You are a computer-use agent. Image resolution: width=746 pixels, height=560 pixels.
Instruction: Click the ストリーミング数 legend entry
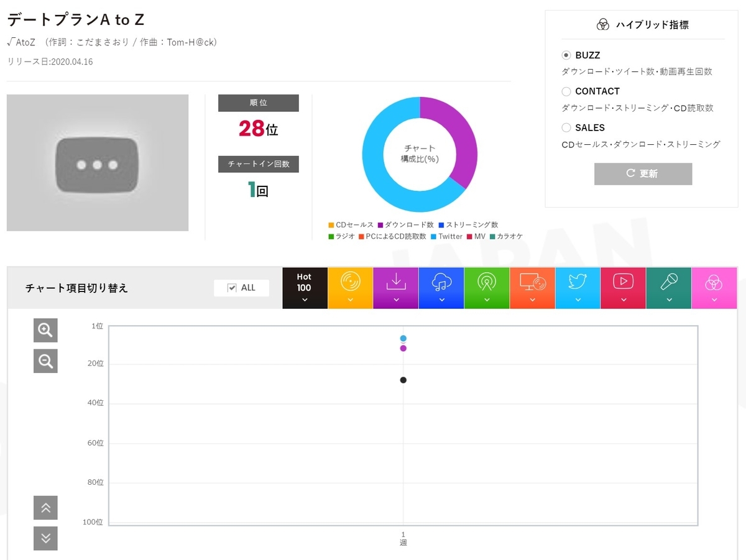point(468,225)
